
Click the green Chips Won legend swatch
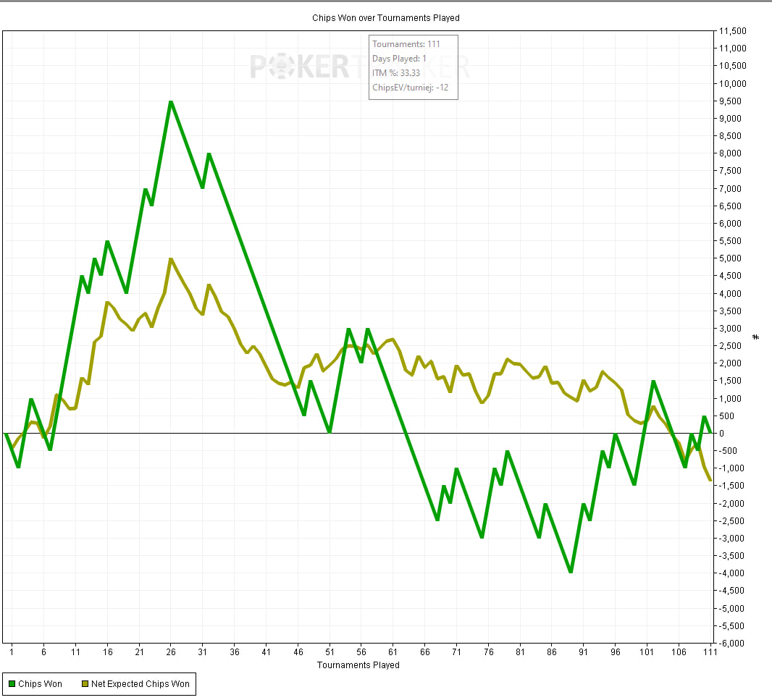click(12, 684)
